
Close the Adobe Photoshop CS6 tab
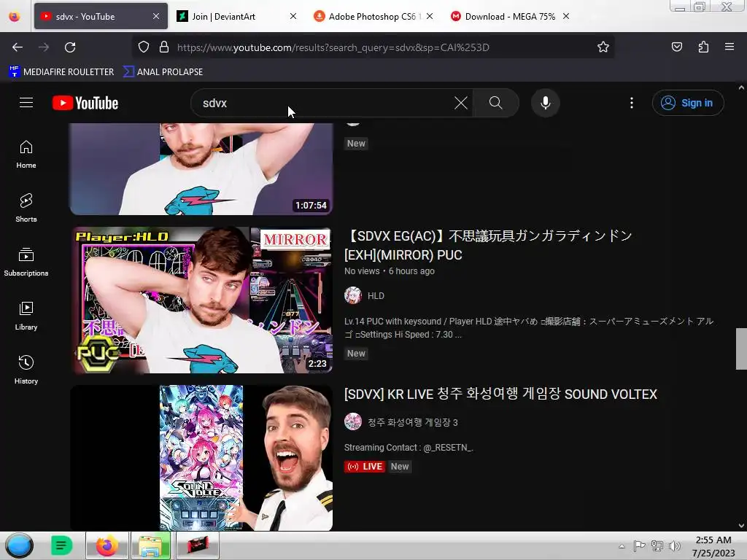pos(430,16)
